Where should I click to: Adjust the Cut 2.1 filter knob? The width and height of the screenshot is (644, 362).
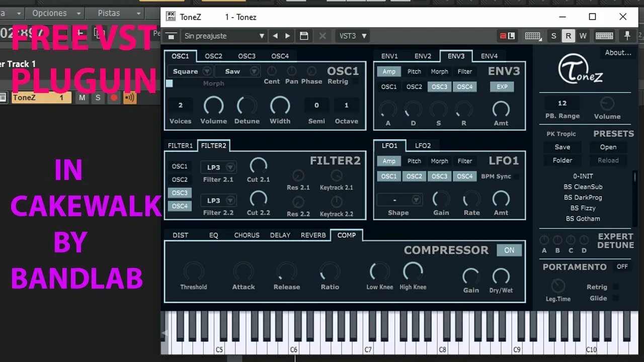[x=258, y=166]
